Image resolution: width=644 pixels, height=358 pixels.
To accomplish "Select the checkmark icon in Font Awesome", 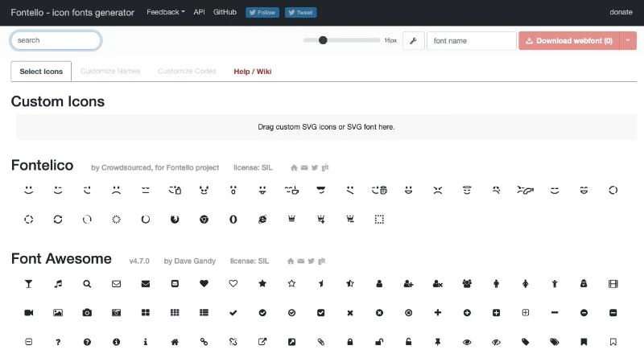I will [x=233, y=313].
